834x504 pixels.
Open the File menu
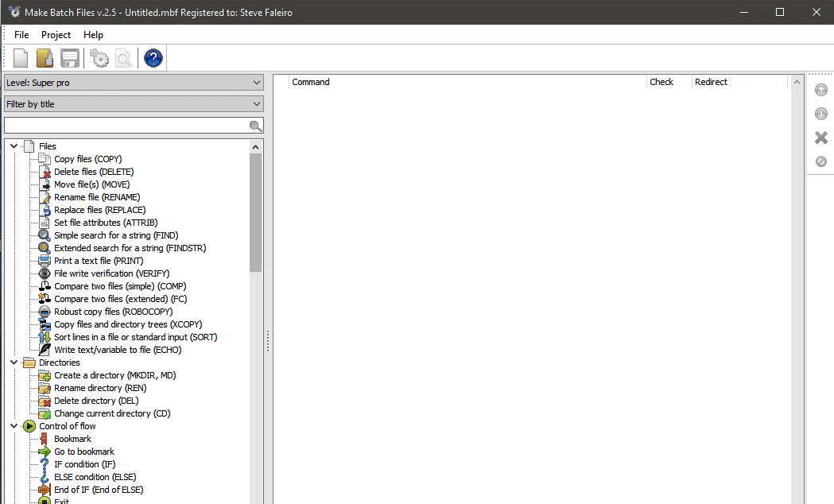coord(21,34)
